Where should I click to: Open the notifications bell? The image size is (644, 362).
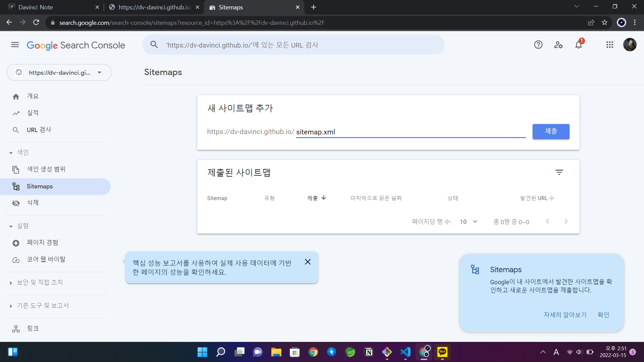point(578,45)
